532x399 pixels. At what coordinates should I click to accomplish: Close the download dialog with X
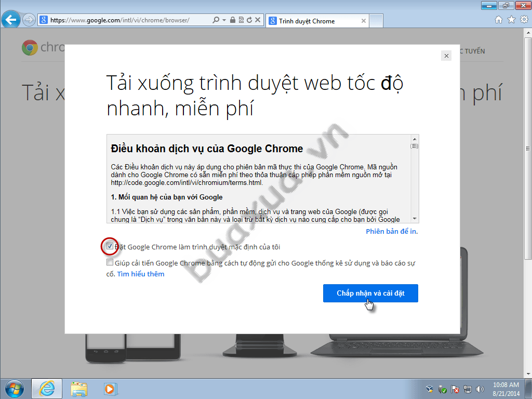(x=446, y=56)
